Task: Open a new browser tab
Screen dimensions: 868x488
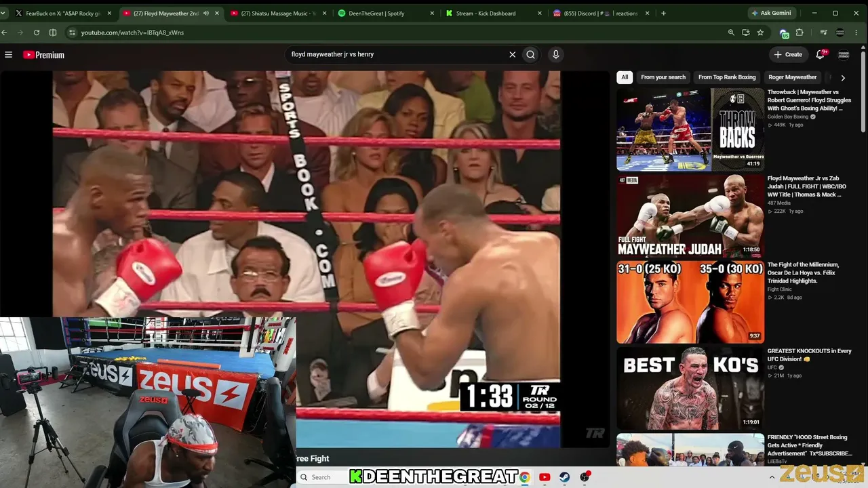Action: (x=663, y=13)
